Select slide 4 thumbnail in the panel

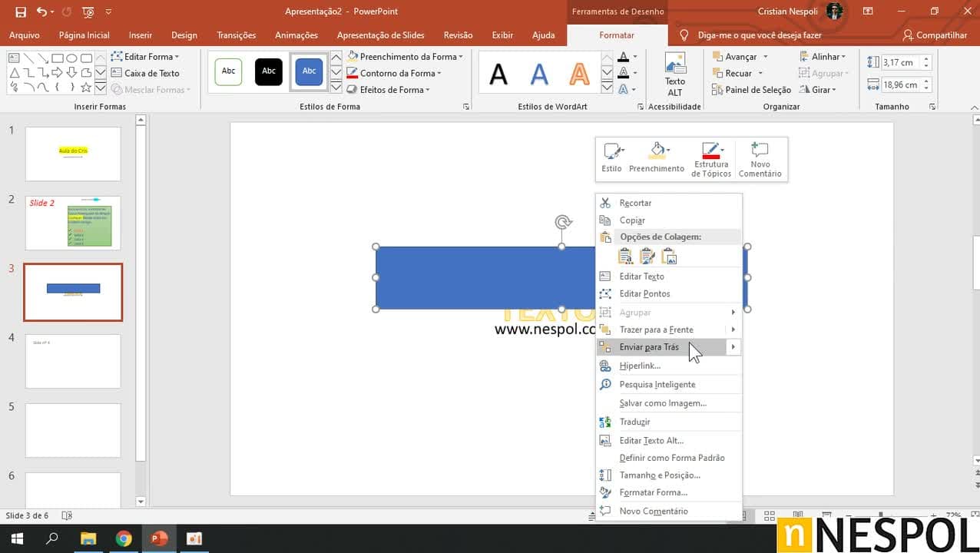click(x=73, y=361)
